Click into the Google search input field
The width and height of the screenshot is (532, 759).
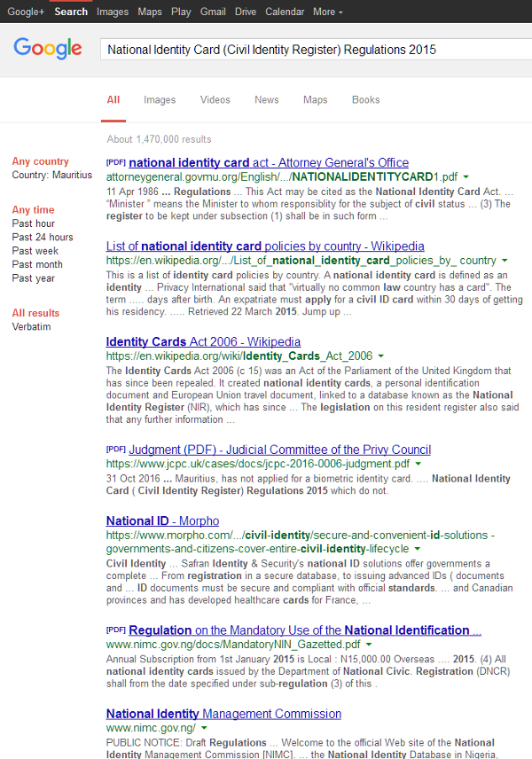(x=310, y=51)
